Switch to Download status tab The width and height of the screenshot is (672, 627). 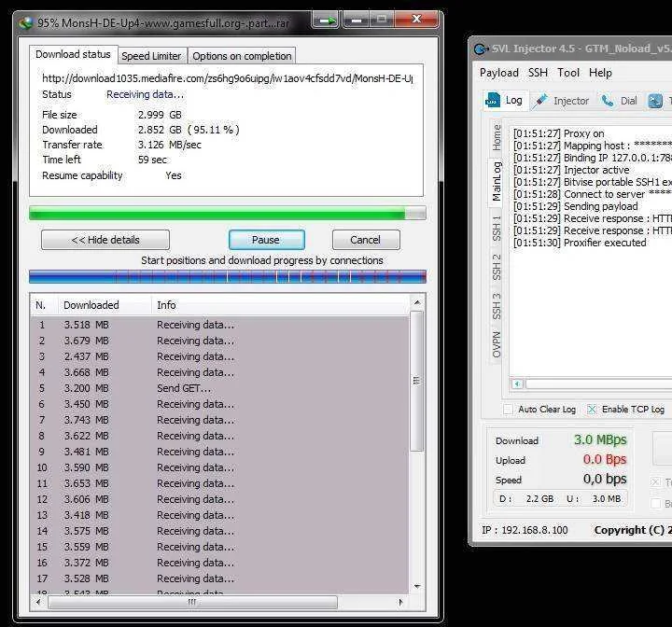pyautogui.click(x=73, y=54)
